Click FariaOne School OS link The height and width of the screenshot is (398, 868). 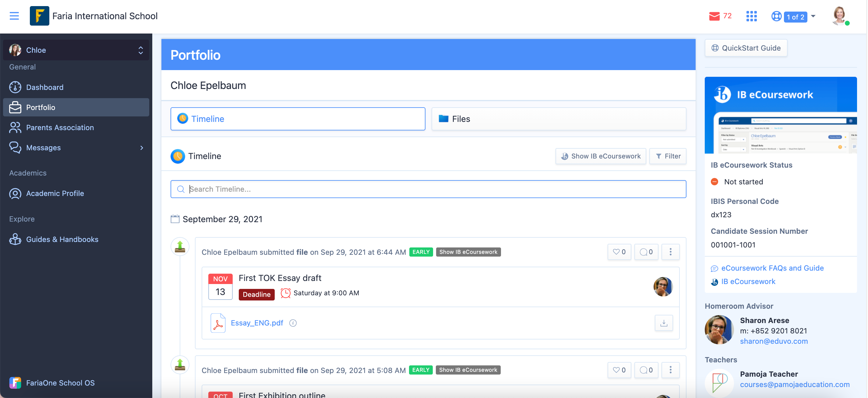(x=52, y=382)
